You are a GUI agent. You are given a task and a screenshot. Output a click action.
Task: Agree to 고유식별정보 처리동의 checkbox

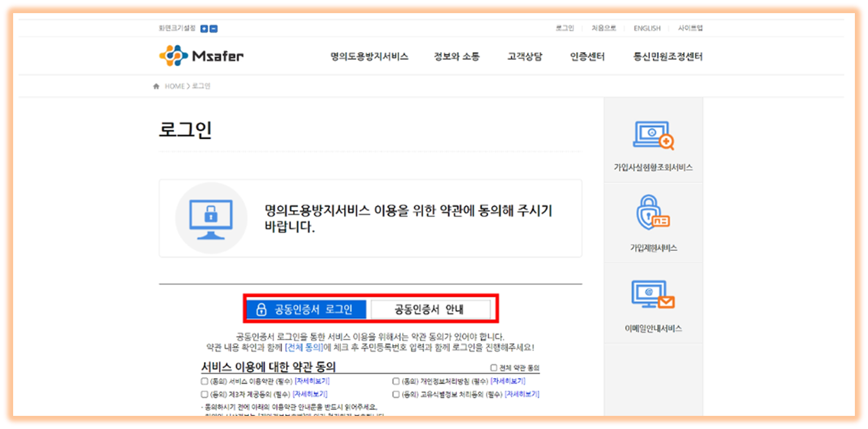point(396,394)
